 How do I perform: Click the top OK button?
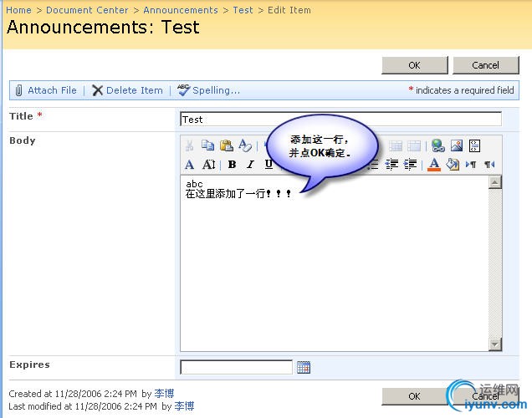click(415, 65)
